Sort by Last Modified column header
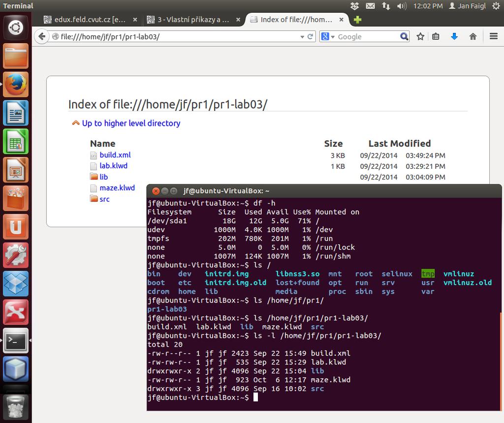The height and width of the screenshot is (423, 504). pyautogui.click(x=400, y=144)
